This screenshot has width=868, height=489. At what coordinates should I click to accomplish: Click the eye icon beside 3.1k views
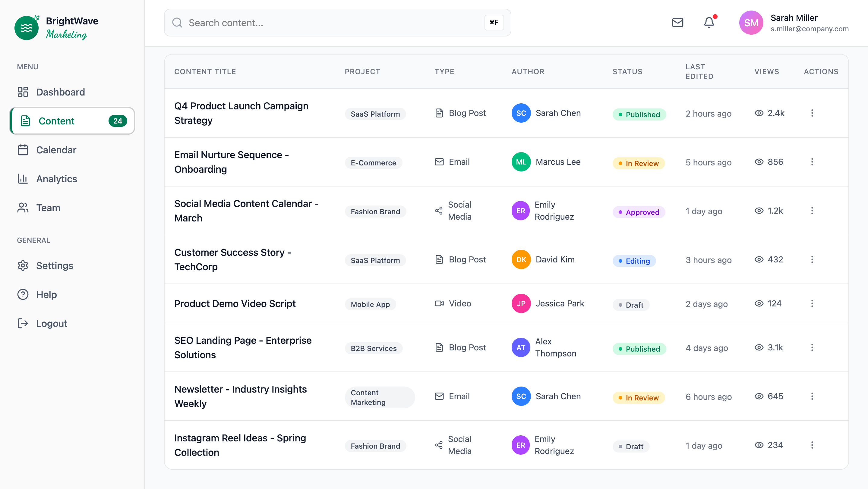click(759, 348)
